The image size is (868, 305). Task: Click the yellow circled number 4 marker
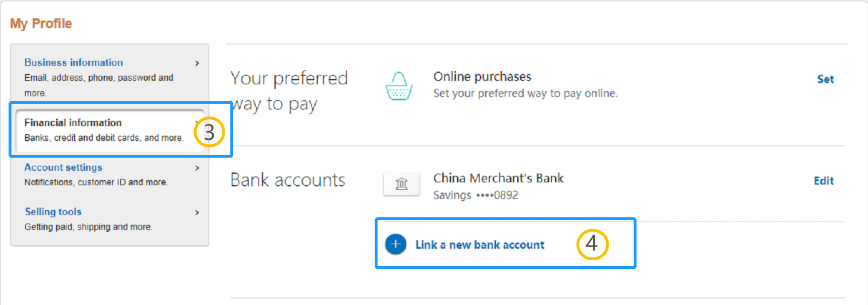(592, 244)
